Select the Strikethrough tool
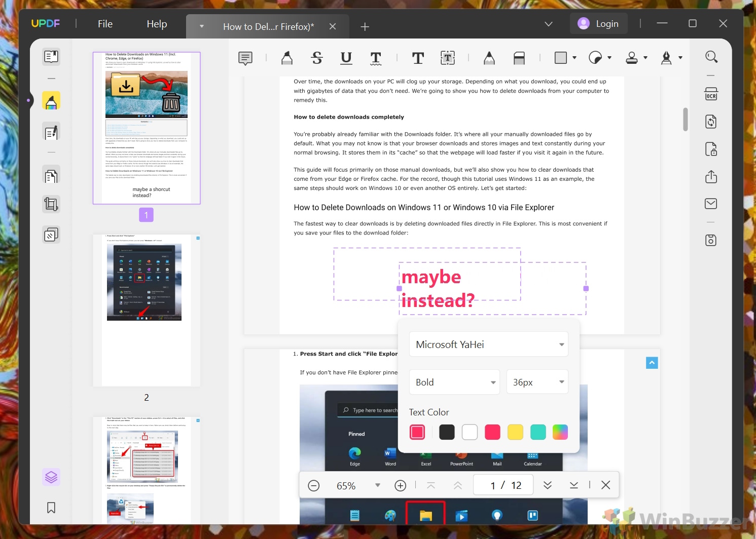 [317, 58]
